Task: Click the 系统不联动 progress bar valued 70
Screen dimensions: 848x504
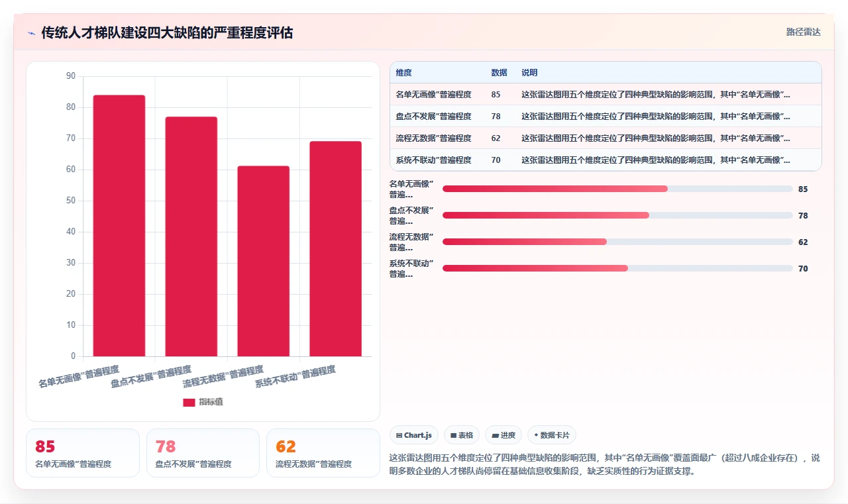Action: 617,268
